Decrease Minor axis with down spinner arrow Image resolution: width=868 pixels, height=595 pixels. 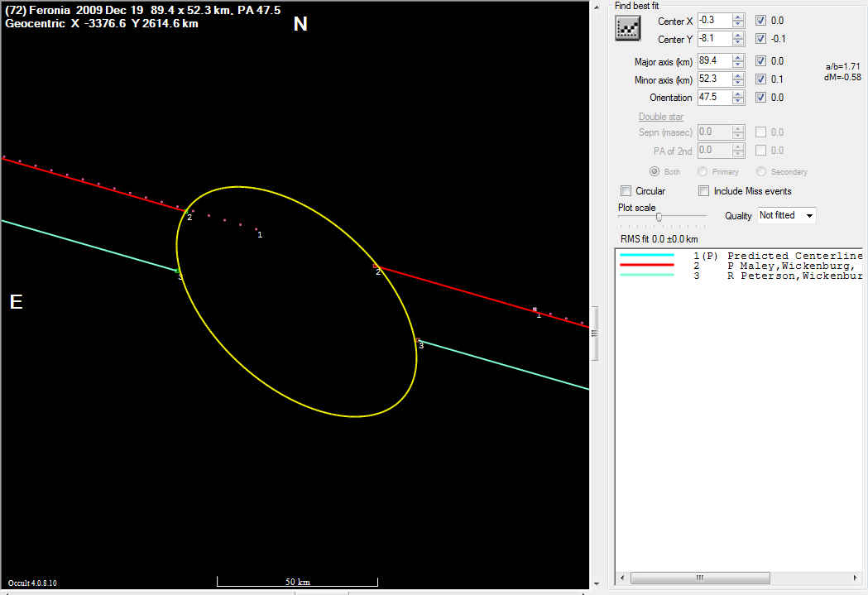(738, 83)
